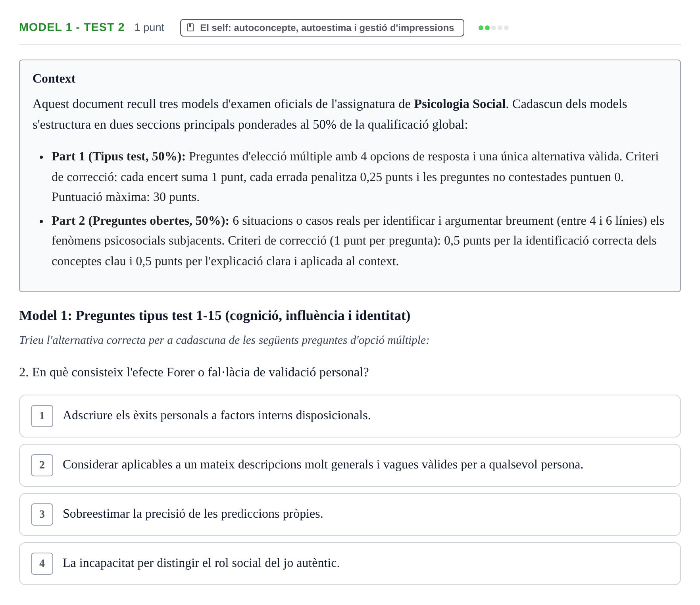Select answer option 2 about descripcions generals

click(350, 465)
